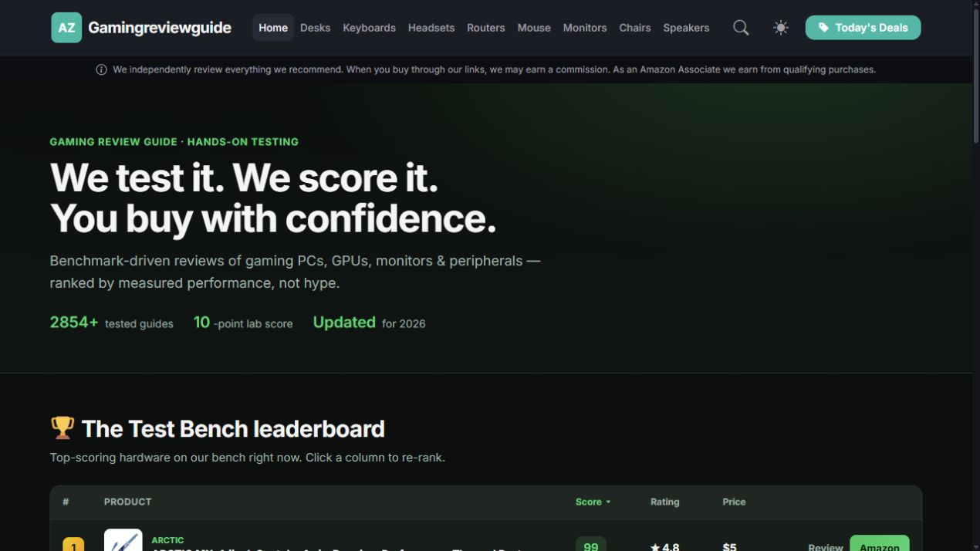The height and width of the screenshot is (551, 980).
Task: Go to the Home tab
Action: (273, 28)
